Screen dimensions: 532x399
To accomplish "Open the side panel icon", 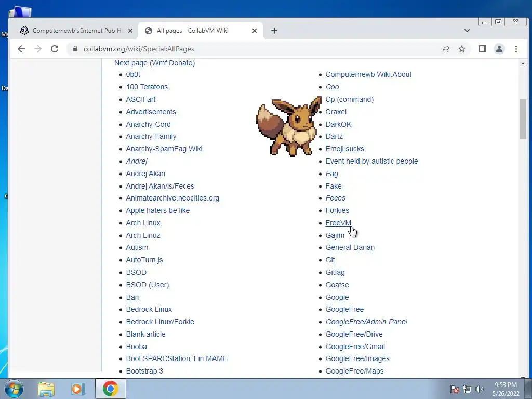I will [483, 49].
